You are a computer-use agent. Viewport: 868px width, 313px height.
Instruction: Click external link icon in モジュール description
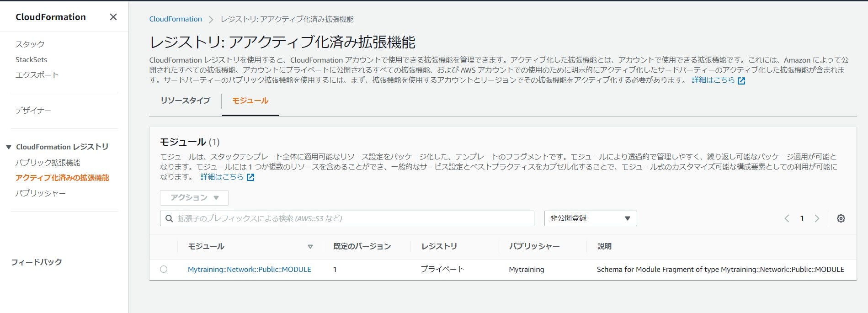(x=250, y=177)
